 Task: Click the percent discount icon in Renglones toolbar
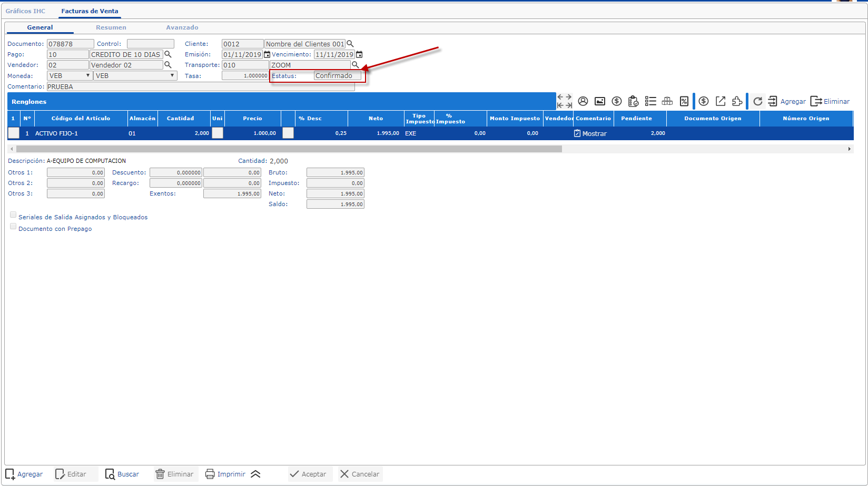tap(684, 101)
